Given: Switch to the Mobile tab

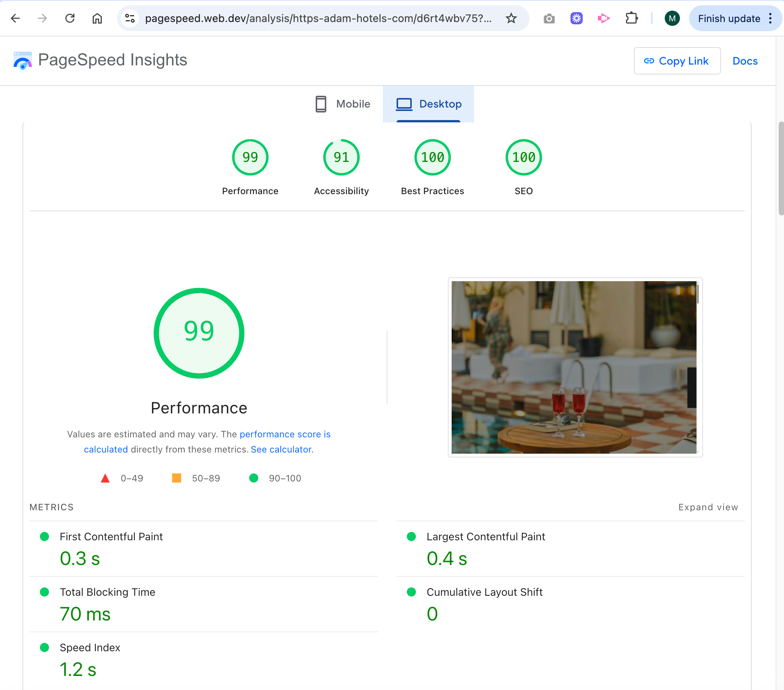Looking at the screenshot, I should click(x=343, y=104).
